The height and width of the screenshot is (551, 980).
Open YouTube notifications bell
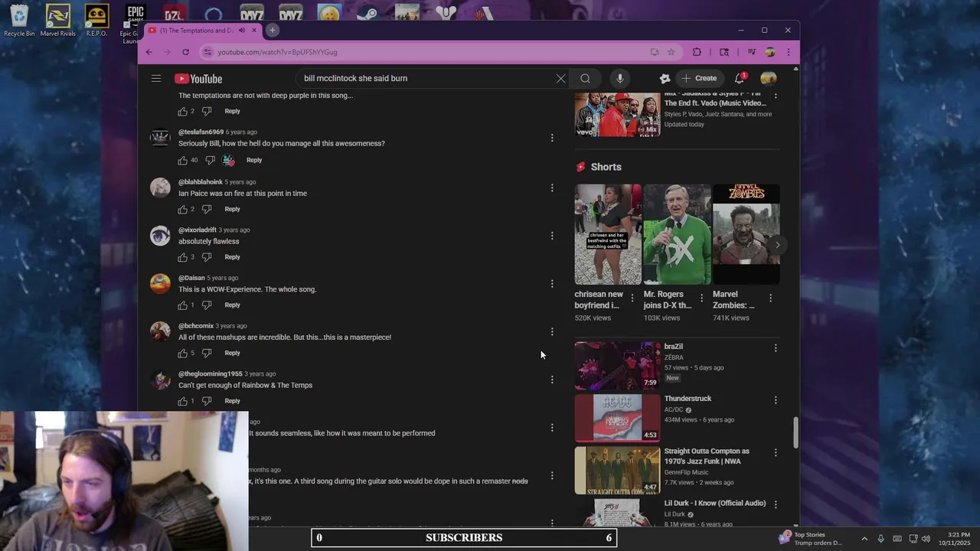tap(740, 78)
